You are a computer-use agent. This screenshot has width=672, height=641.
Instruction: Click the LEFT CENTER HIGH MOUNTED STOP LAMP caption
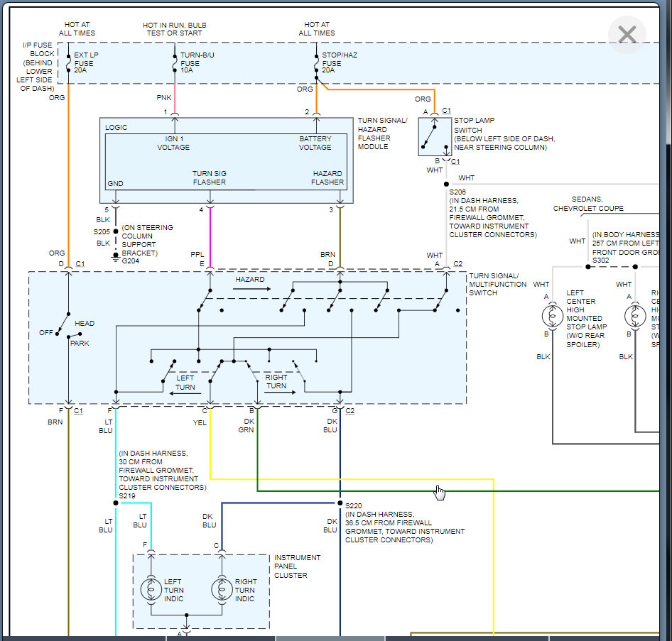coord(586,319)
